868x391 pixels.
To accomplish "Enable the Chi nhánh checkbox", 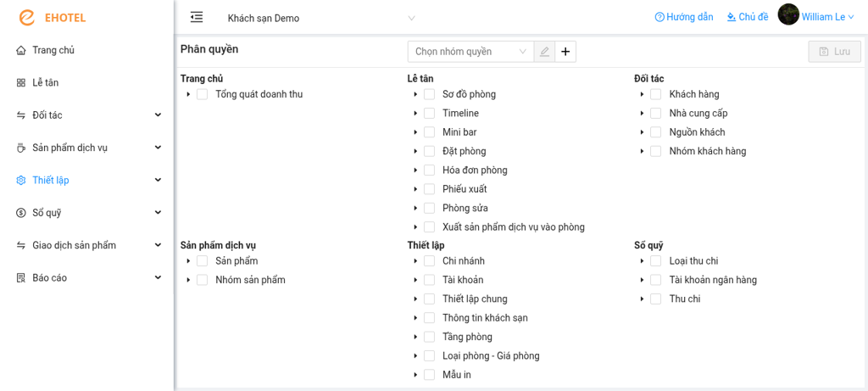I will [429, 261].
